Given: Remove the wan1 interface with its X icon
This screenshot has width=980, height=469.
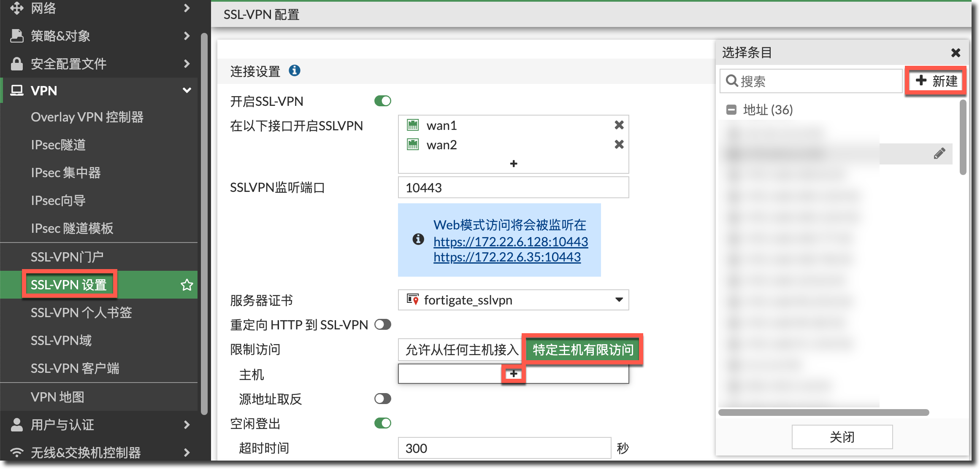Looking at the screenshot, I should (x=618, y=125).
